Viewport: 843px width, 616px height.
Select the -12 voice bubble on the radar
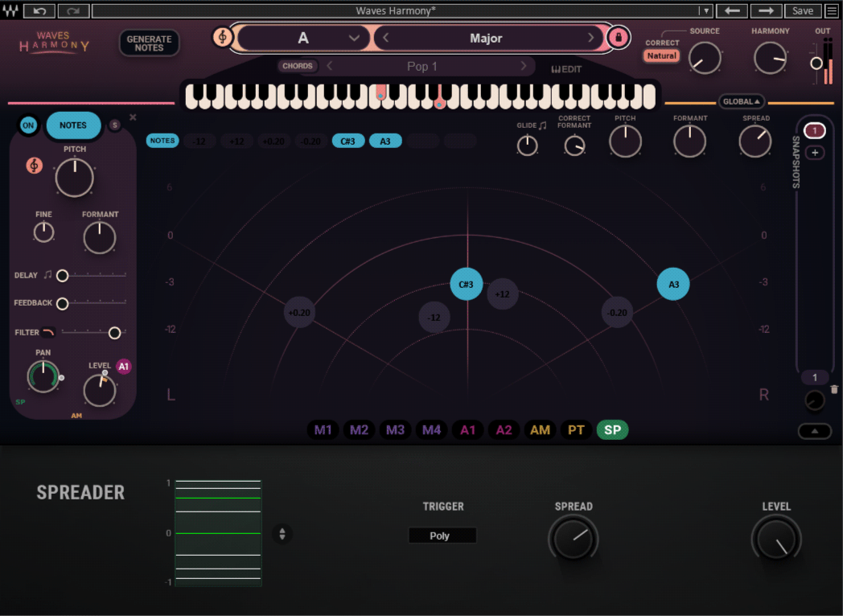[x=434, y=317]
